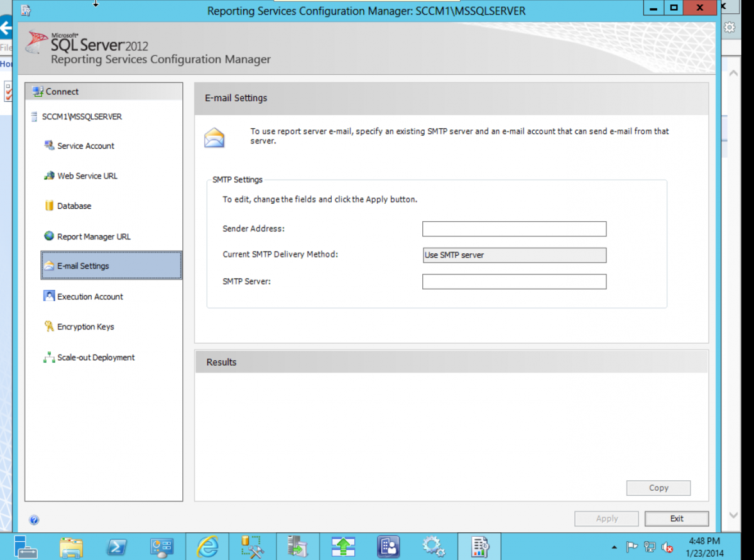The width and height of the screenshot is (754, 560).
Task: Click the database tools taskbar icon
Action: [253, 547]
